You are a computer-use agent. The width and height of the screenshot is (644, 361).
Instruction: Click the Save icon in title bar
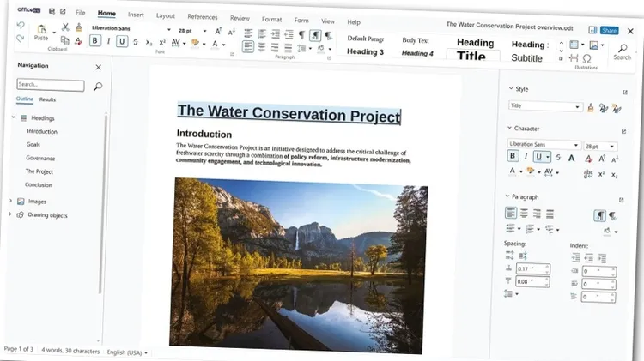[52, 11]
